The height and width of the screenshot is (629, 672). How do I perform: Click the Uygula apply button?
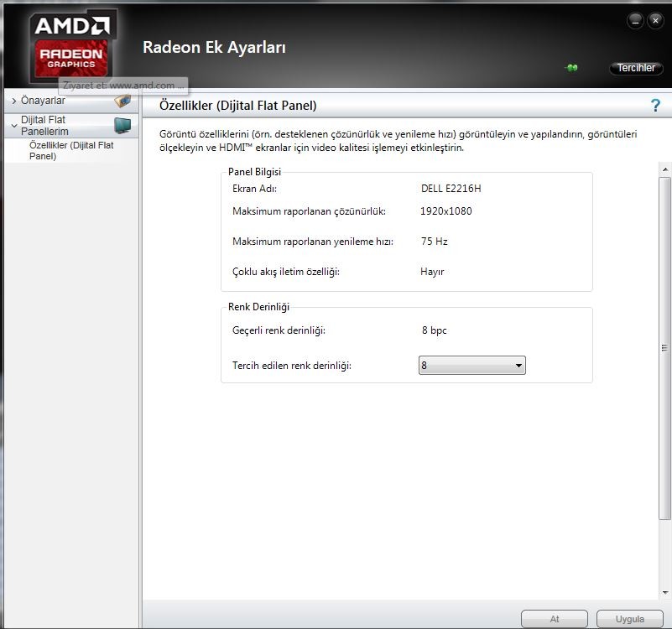pos(629,619)
